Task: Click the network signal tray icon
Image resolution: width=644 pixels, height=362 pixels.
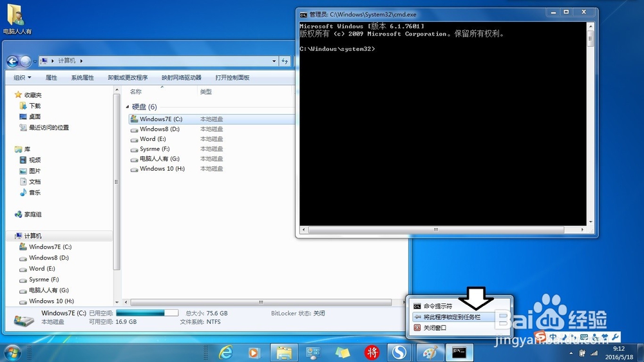Action: 594,353
